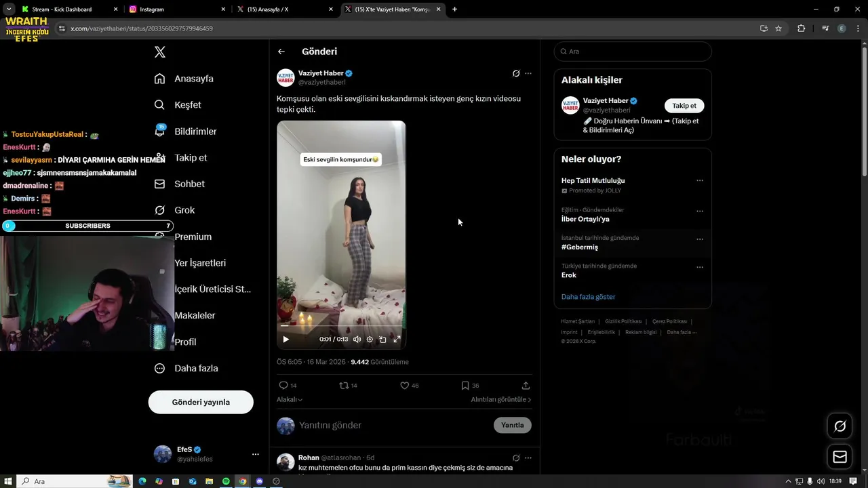Screen dimensions: 868x488
Task: Switch to the Instagram browser tab
Action: 177,9
